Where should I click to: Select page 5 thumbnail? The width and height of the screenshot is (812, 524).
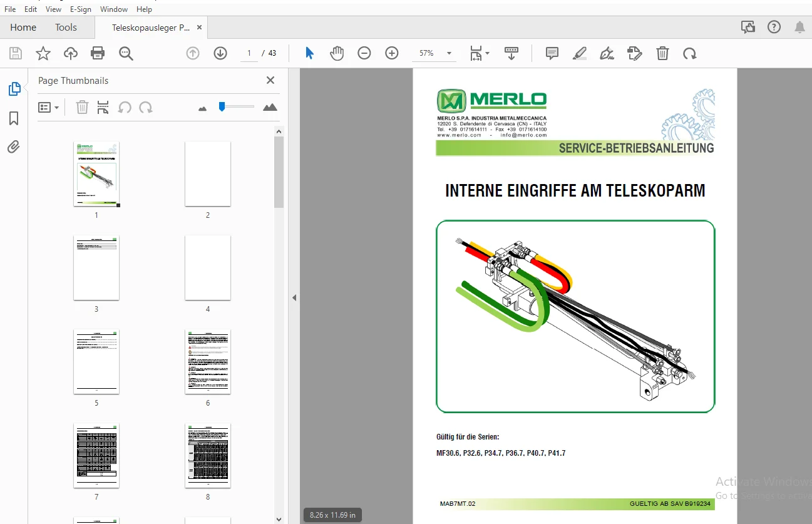96,361
